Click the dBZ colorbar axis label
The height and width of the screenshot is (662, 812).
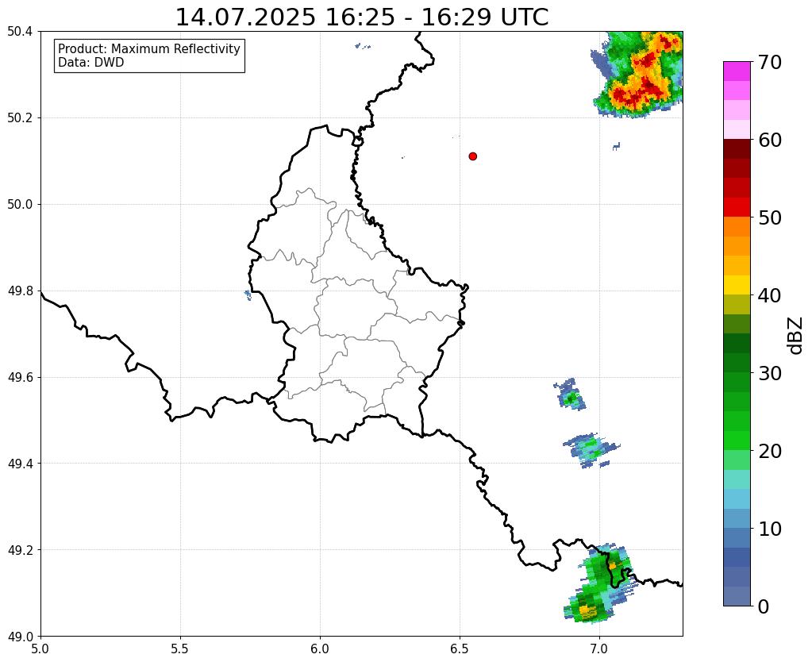[796, 335]
